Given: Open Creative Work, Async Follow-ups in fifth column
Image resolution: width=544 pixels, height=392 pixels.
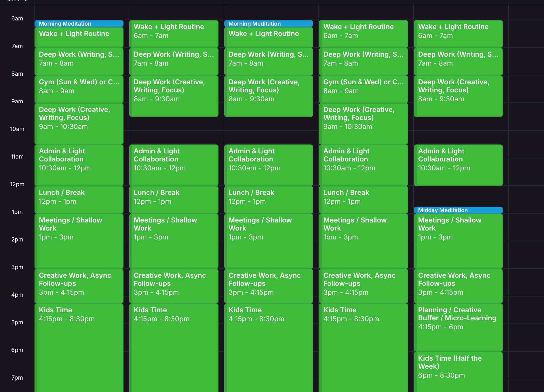Looking at the screenshot, I should click(x=458, y=286).
